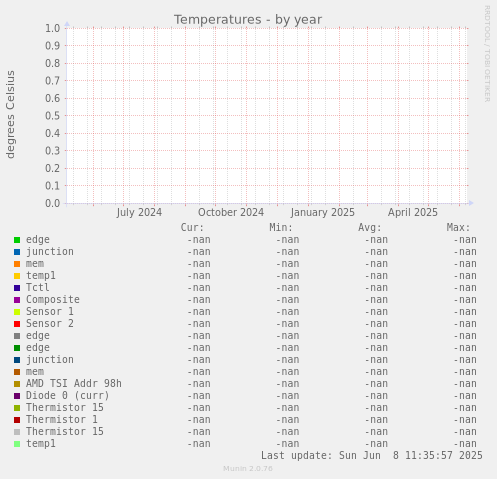This screenshot has height=479, width=497.
Task: Click the Sensor 1 legend label
Action: (x=50, y=311)
